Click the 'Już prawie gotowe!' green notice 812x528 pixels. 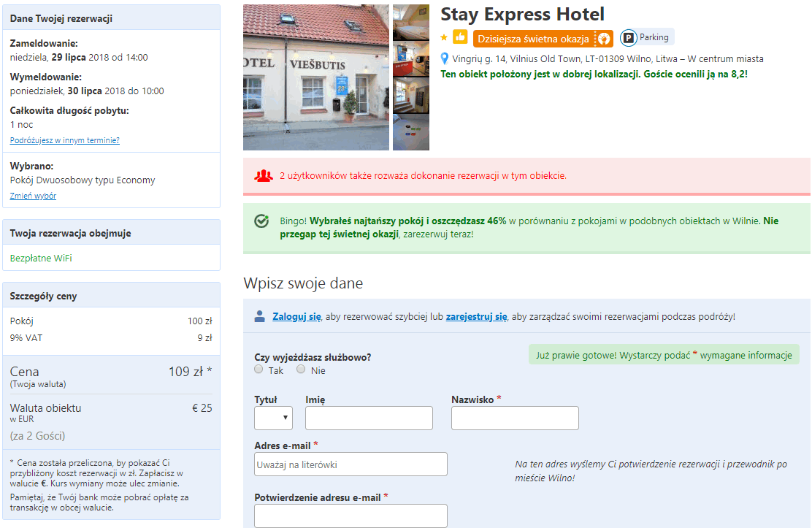(664, 356)
